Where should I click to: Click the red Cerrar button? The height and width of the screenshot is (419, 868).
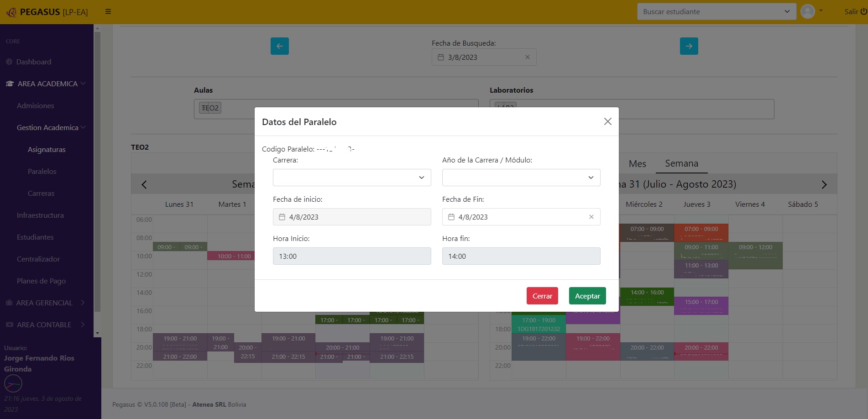click(x=542, y=296)
